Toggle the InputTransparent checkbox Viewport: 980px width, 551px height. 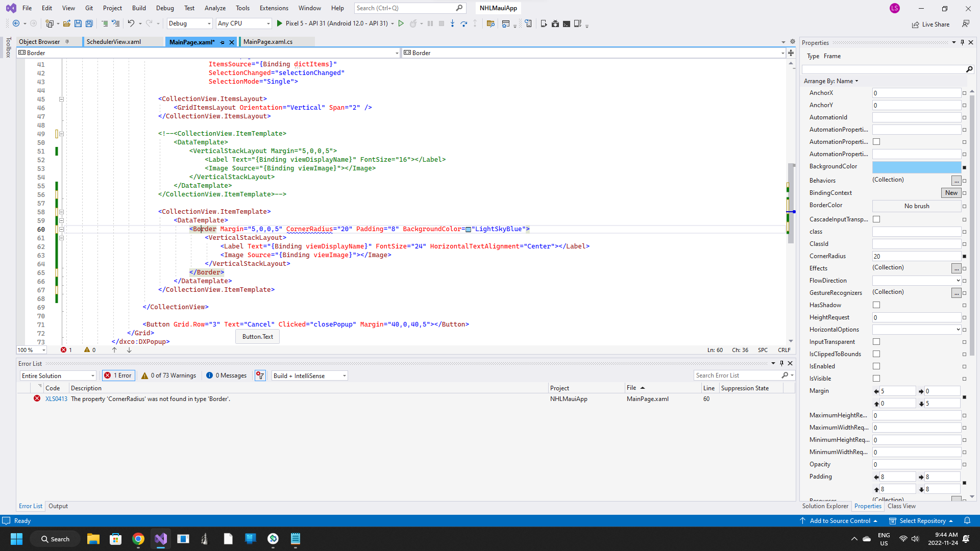[x=876, y=342]
